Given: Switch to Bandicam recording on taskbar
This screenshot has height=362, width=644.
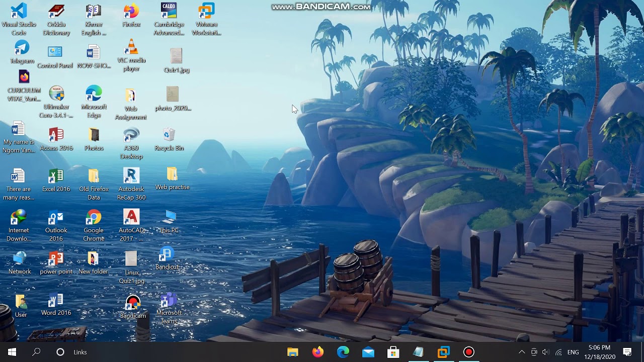Looking at the screenshot, I should pos(469,352).
